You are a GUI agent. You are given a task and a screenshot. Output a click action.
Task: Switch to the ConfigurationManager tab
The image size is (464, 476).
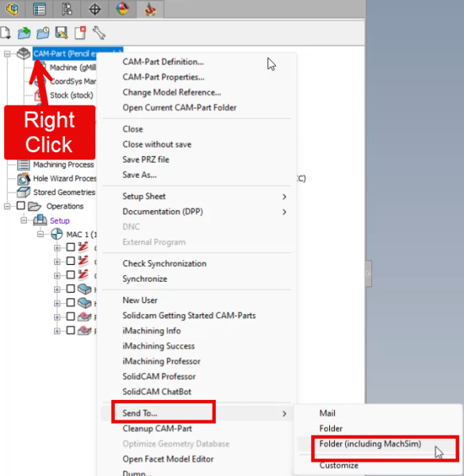[x=67, y=9]
